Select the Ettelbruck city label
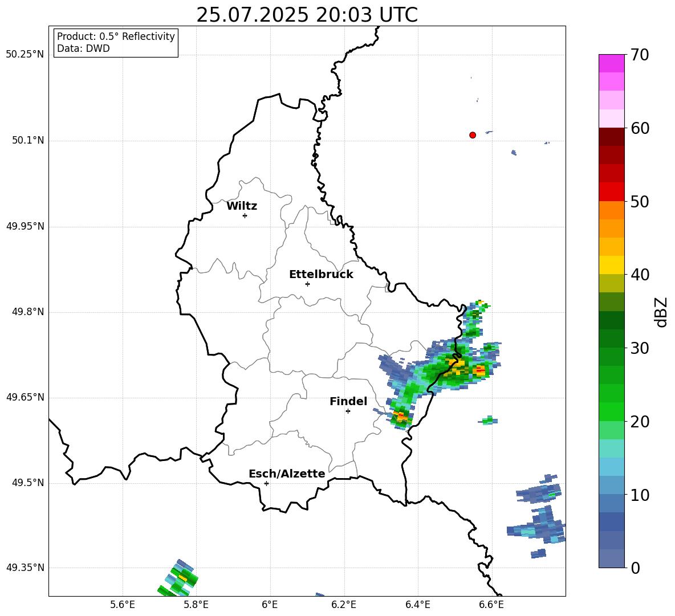Viewport: 675px width, 616px height. (x=321, y=275)
